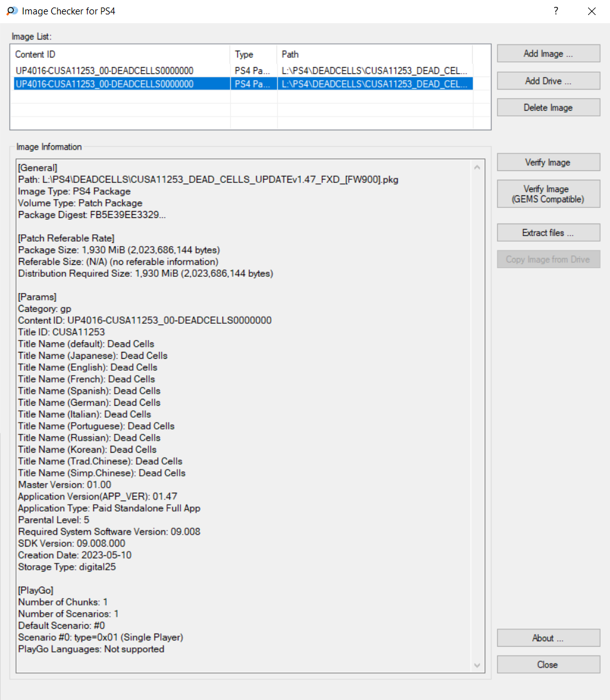Viewport: 610px width, 700px height.
Task: Click the Distribution Required Size line
Action: pos(145,273)
